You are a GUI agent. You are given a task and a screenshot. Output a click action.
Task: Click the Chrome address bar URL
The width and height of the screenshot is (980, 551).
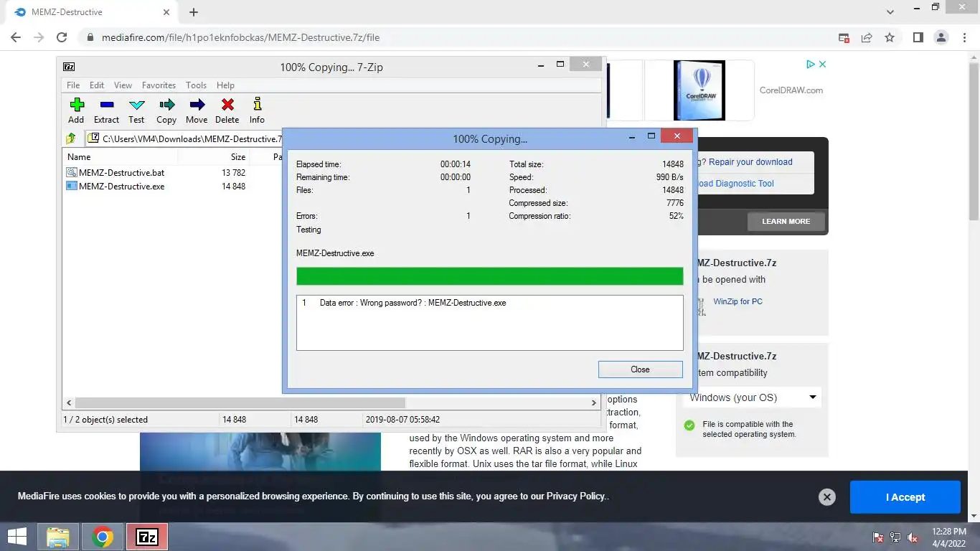point(240,37)
